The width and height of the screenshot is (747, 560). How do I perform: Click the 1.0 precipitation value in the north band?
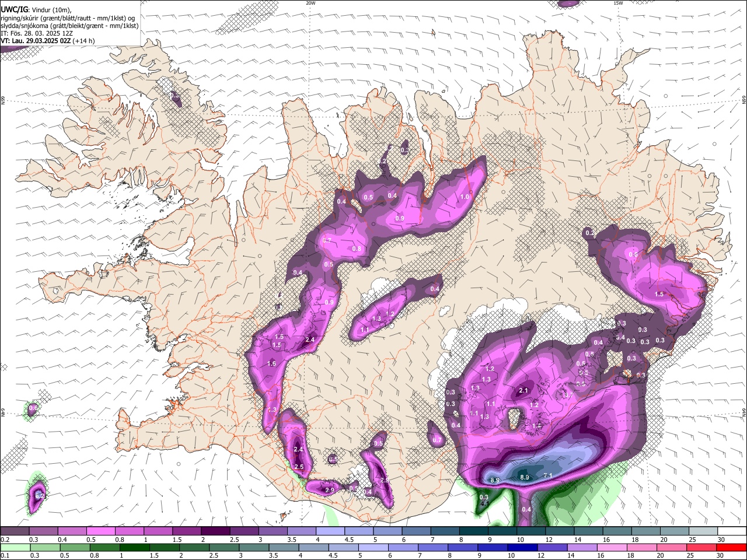465,197
